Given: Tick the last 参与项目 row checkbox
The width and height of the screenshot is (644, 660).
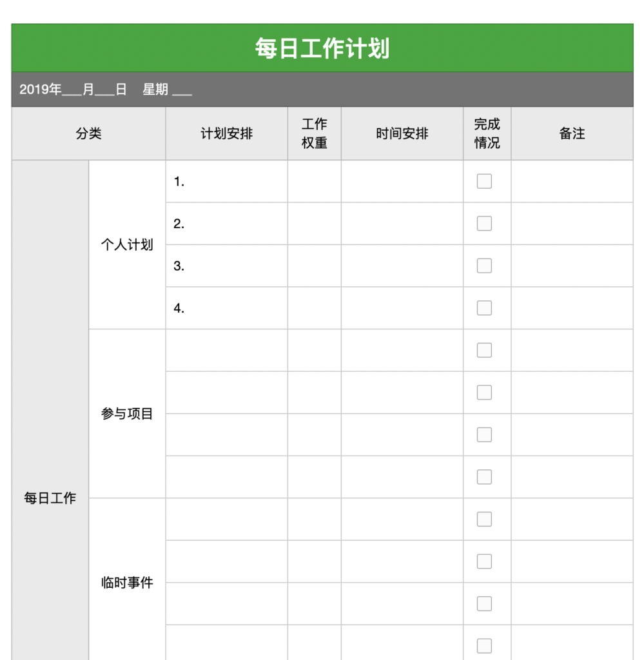Looking at the screenshot, I should 484,477.
